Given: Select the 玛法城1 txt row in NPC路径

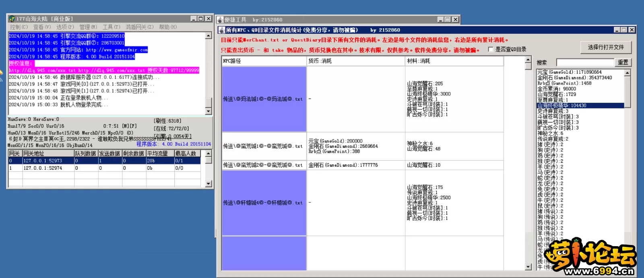Looking at the screenshot, I should point(264,99).
